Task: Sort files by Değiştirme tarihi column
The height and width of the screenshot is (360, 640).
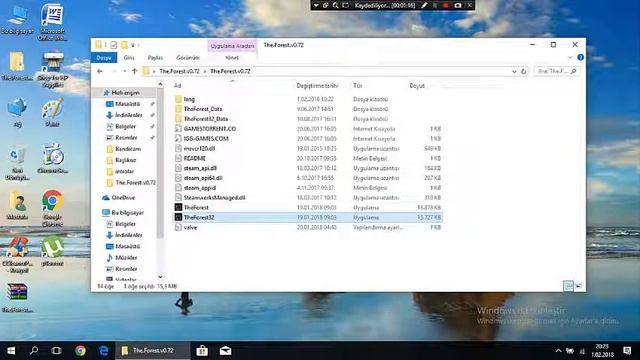Action: coord(317,86)
